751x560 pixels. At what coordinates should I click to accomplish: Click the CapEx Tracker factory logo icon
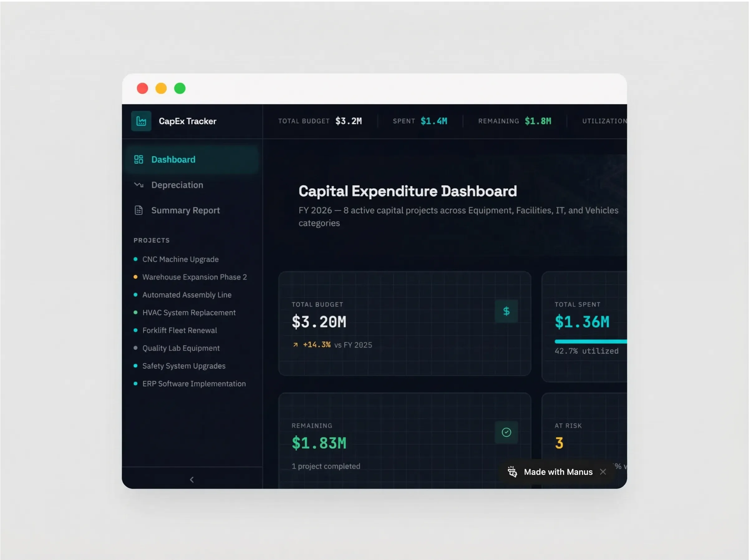[x=141, y=121]
